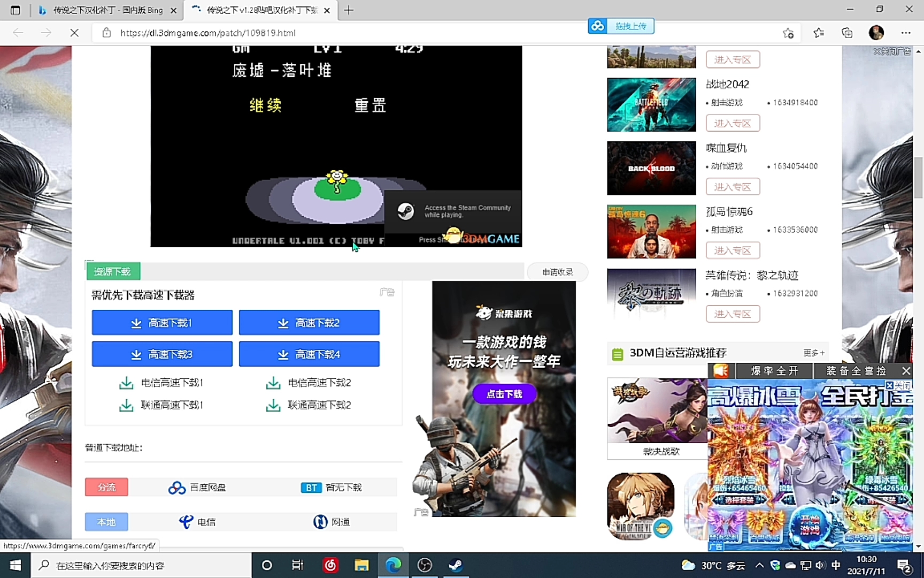The height and width of the screenshot is (578, 924).
Task: Open the browser profile avatar
Action: [x=876, y=33]
